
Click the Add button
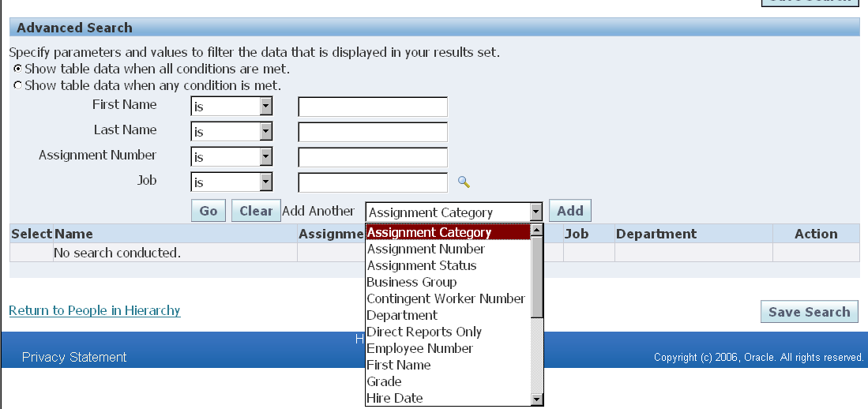coord(569,211)
